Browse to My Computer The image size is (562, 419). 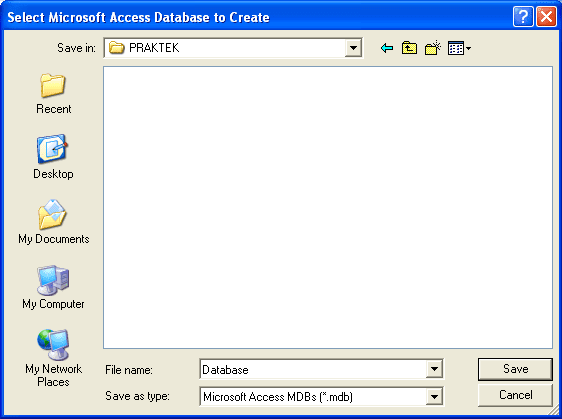pos(53,287)
